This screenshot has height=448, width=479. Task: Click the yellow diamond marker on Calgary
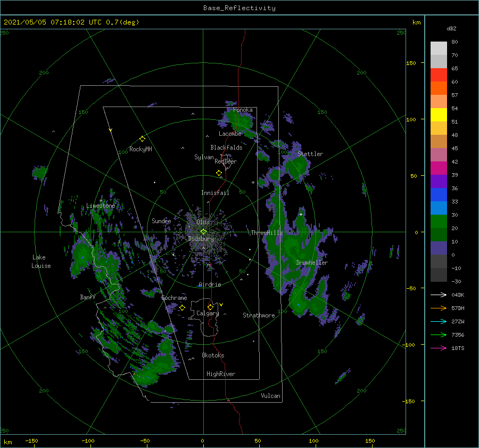[210, 307]
